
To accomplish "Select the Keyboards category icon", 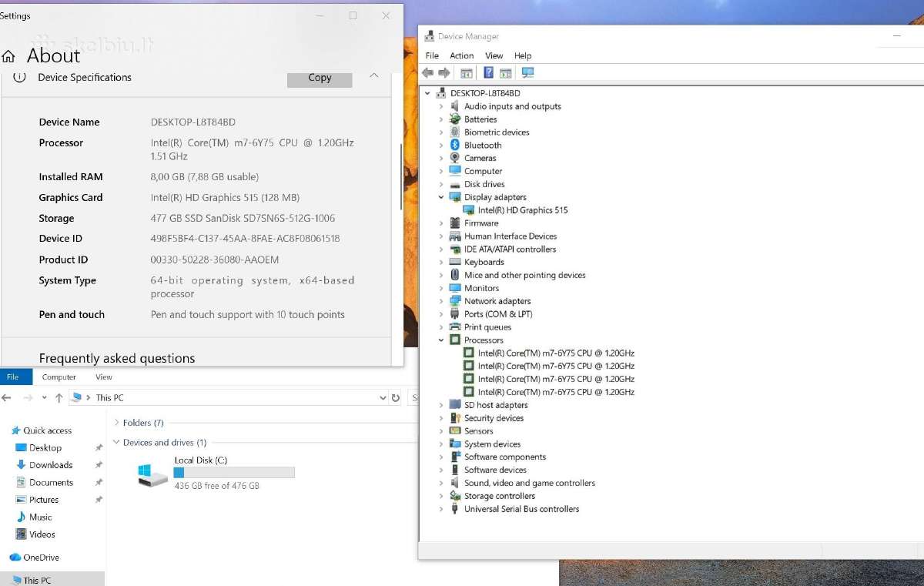I will [x=455, y=262].
